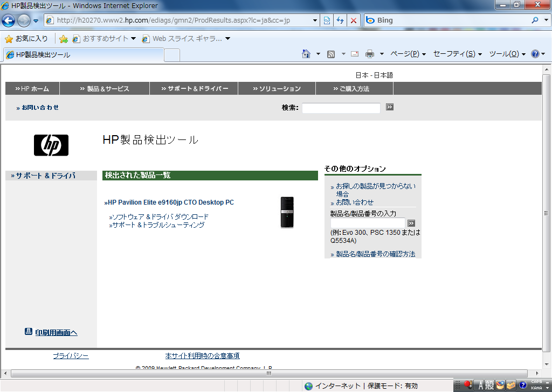The height and width of the screenshot is (392, 552).
Task: Open the プライバシー footer link
Action: coord(71,356)
